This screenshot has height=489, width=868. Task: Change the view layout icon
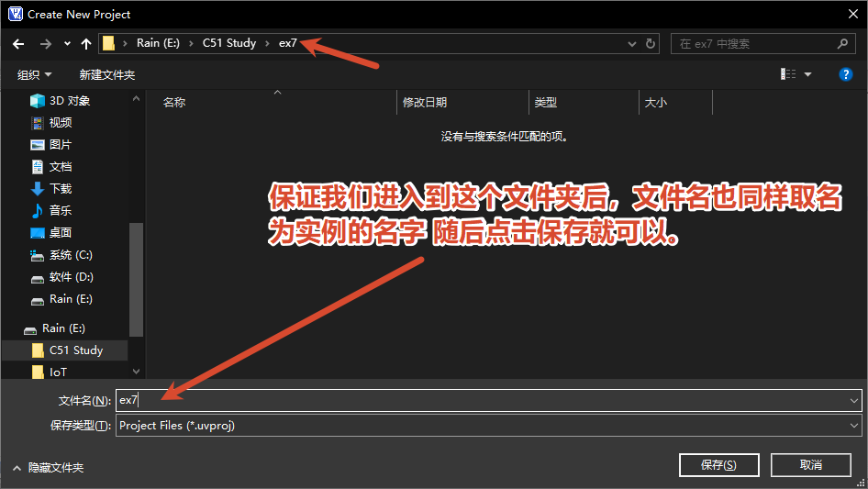[x=788, y=73]
